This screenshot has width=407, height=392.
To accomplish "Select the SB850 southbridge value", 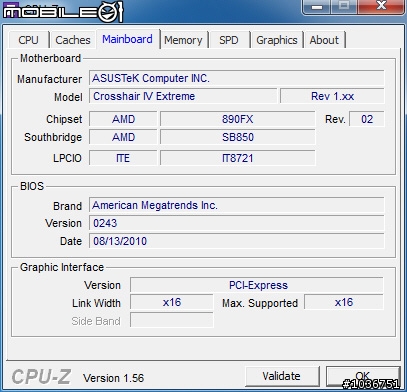I will tap(238, 137).
